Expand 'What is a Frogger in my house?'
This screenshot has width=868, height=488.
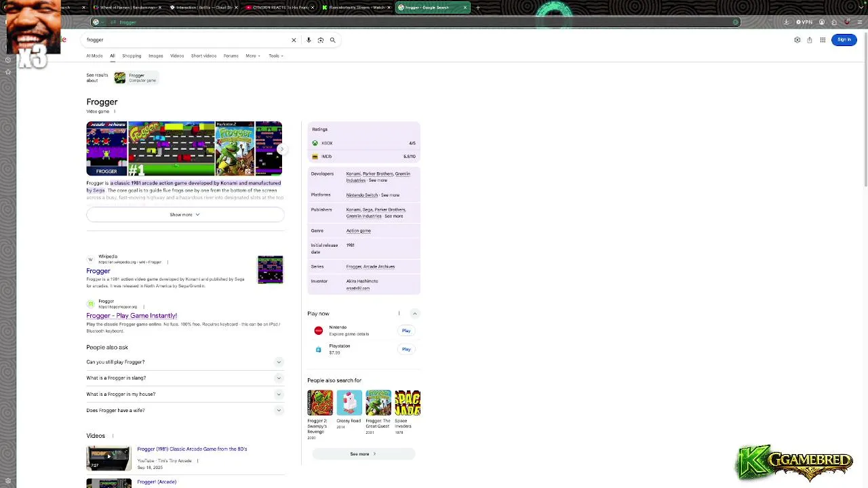point(184,394)
